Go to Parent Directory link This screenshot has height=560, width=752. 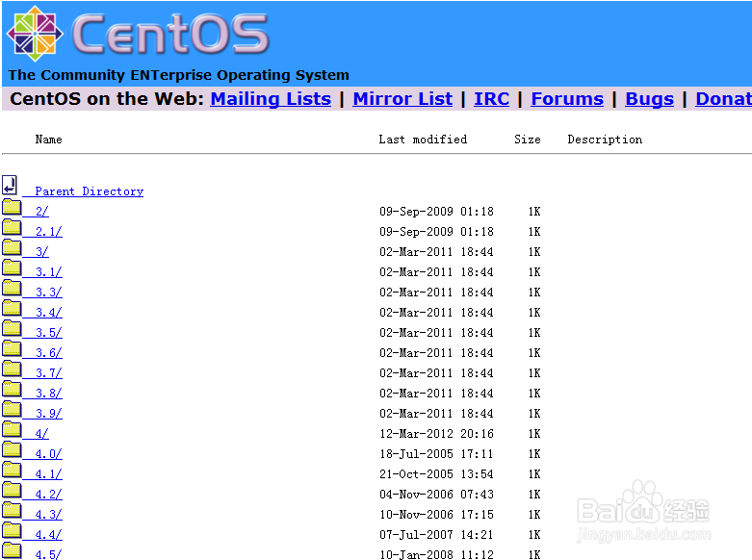90,191
